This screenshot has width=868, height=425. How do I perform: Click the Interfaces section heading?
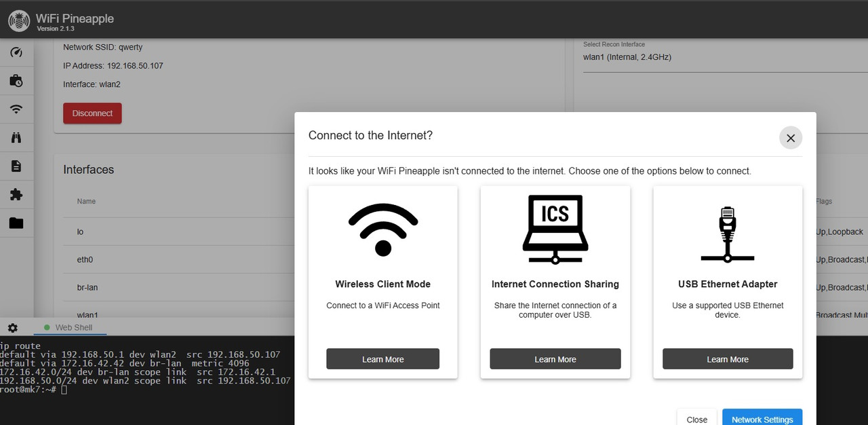[89, 170]
